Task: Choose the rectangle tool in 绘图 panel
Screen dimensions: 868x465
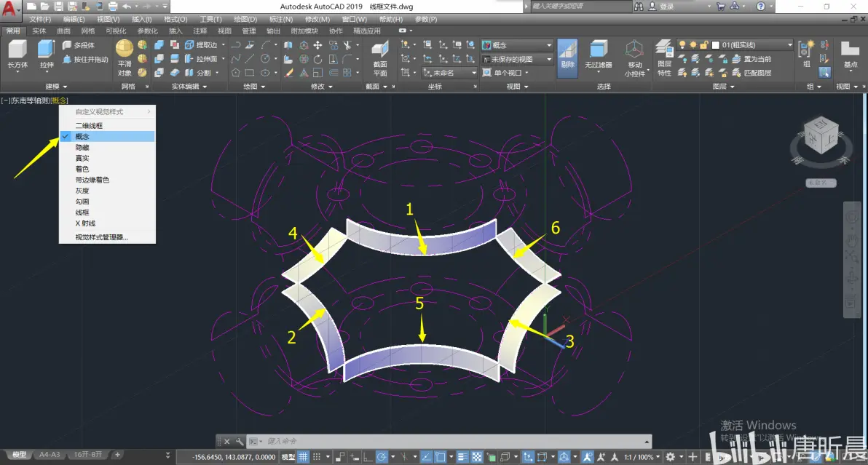Action: [x=250, y=73]
